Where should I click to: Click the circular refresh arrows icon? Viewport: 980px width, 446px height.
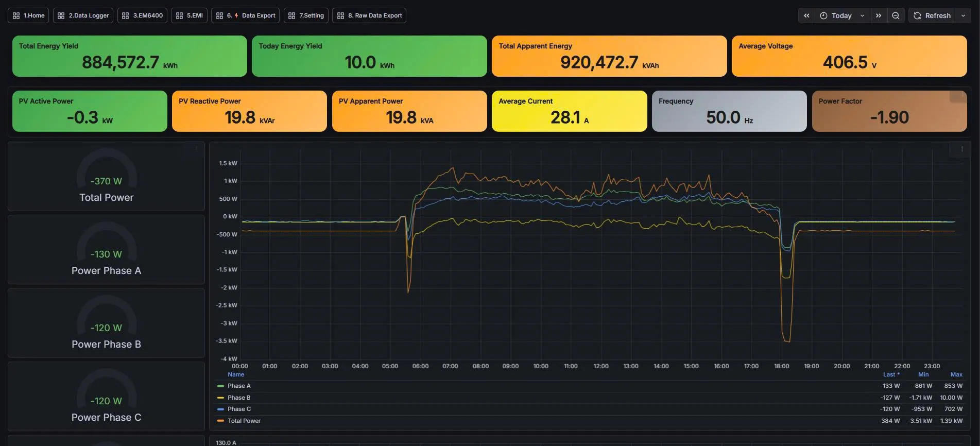(917, 15)
